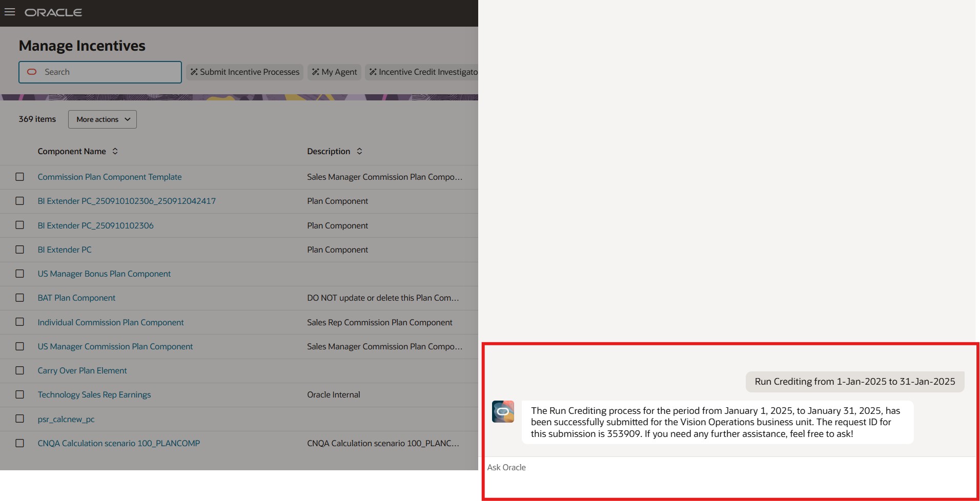The width and height of the screenshot is (980, 501).
Task: Check the BI Extender PC row
Action: click(x=20, y=249)
